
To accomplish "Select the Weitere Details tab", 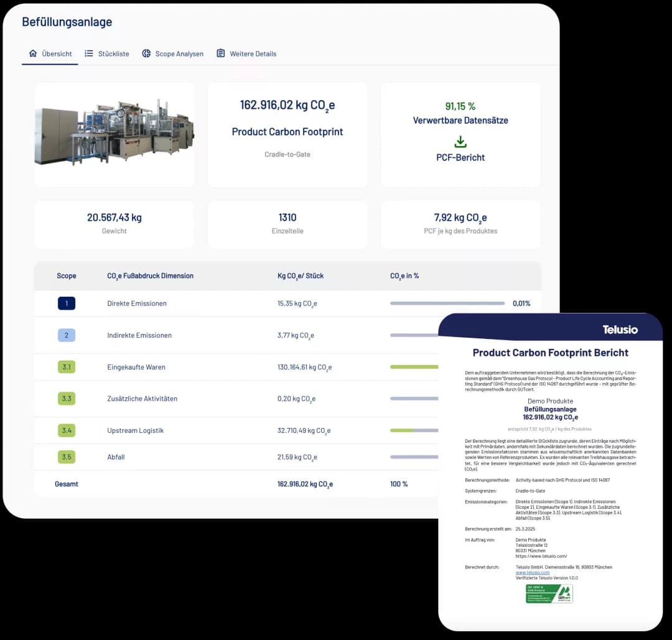I will point(246,53).
